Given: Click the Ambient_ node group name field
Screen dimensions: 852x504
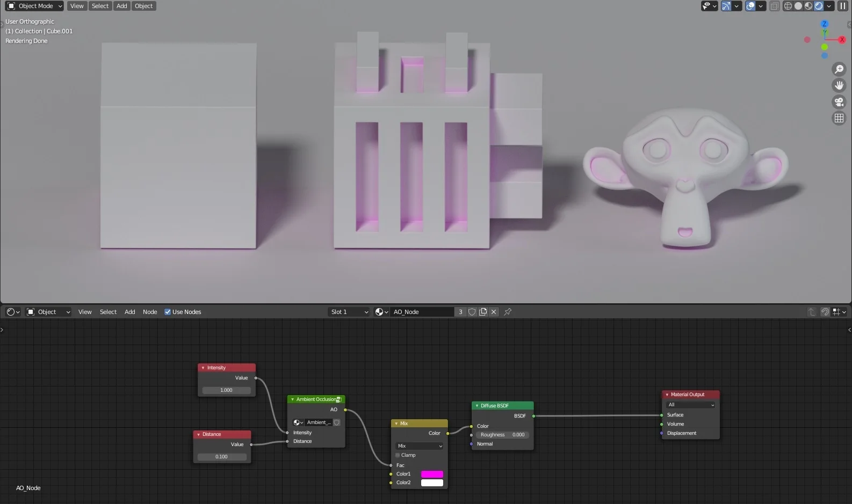Looking at the screenshot, I should click(319, 422).
